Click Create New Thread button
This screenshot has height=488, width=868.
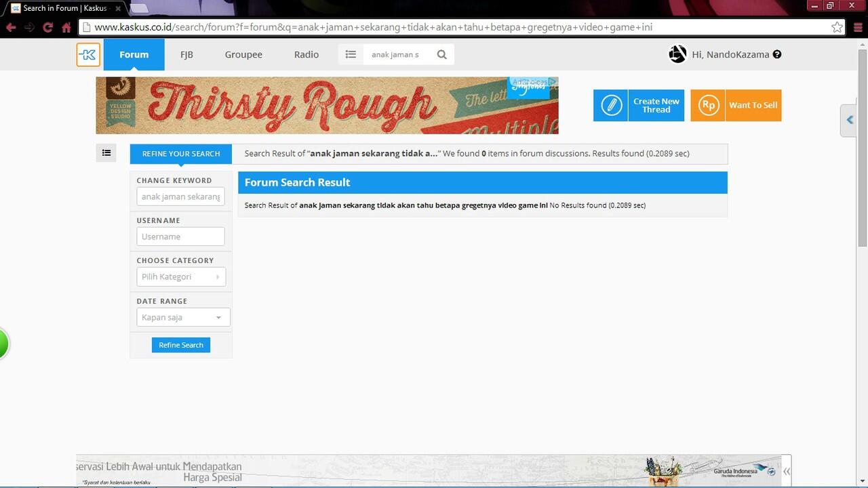click(x=639, y=106)
